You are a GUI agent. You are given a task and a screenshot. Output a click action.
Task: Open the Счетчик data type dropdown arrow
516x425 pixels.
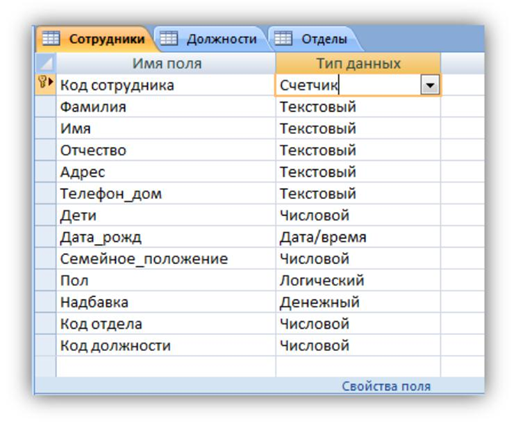pyautogui.click(x=430, y=85)
